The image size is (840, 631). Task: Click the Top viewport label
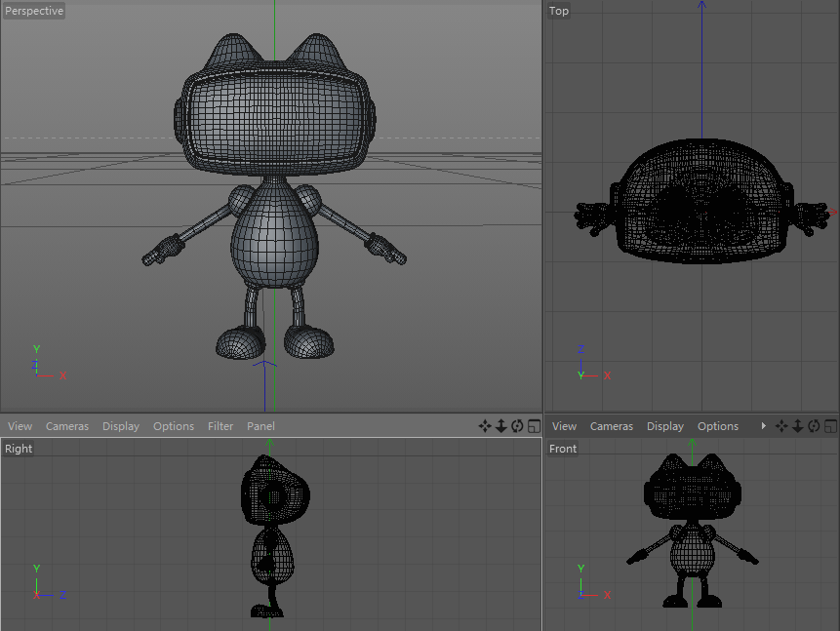[558, 11]
